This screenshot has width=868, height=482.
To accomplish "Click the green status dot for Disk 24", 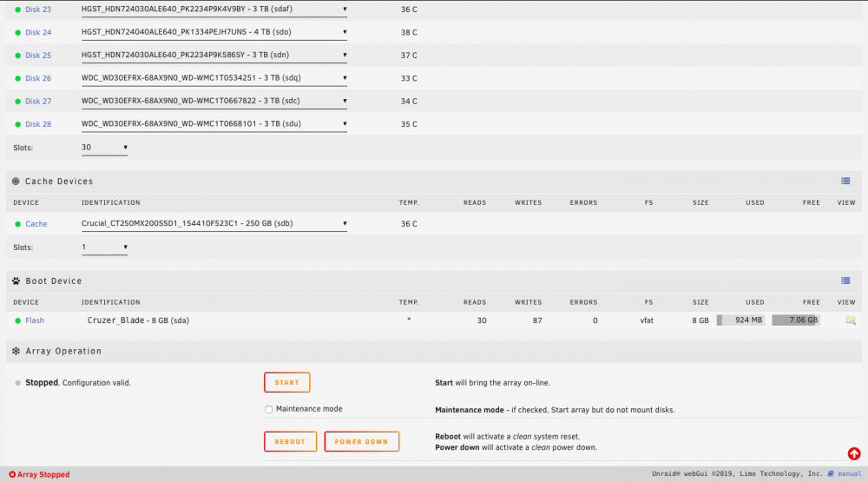I will [x=17, y=33].
